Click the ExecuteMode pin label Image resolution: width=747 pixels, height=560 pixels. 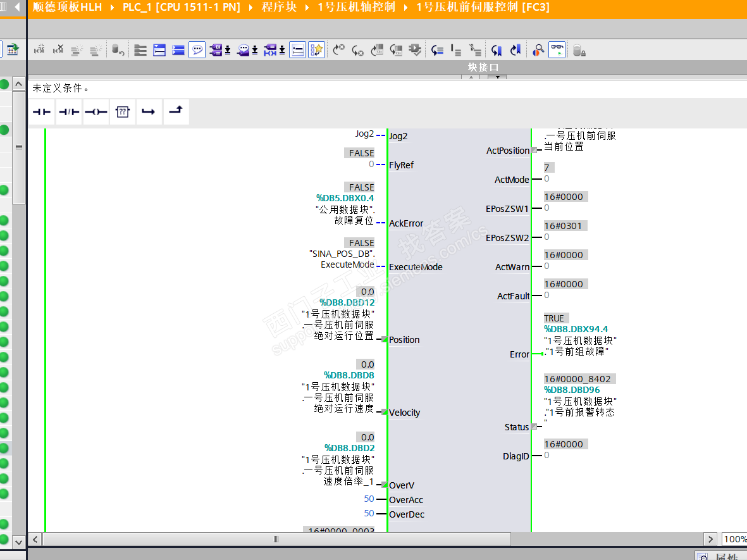[416, 267]
